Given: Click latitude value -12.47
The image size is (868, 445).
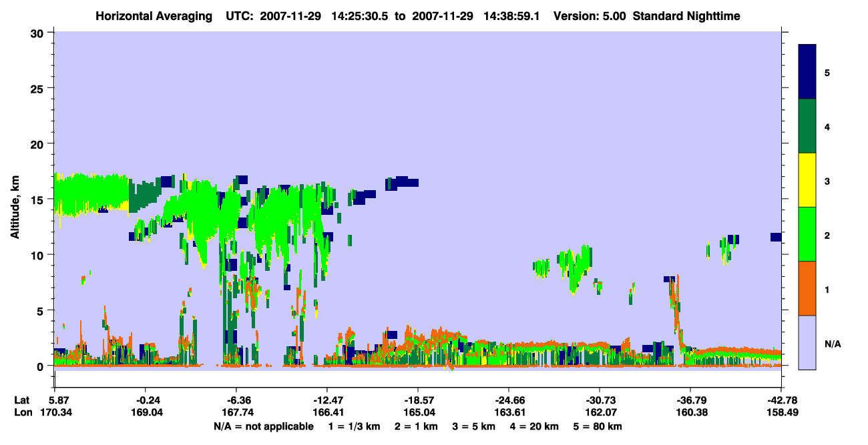Looking at the screenshot, I should [x=327, y=400].
